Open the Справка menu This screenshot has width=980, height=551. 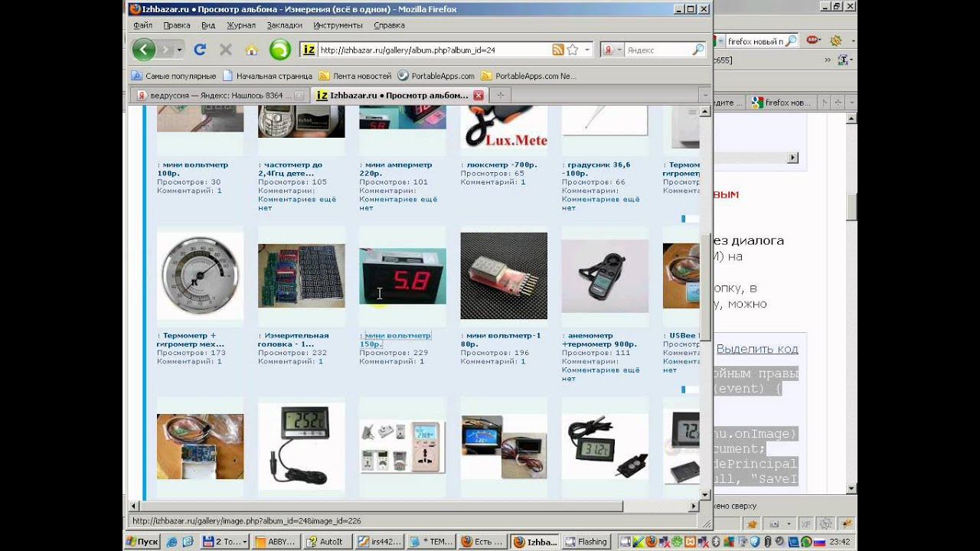389,25
